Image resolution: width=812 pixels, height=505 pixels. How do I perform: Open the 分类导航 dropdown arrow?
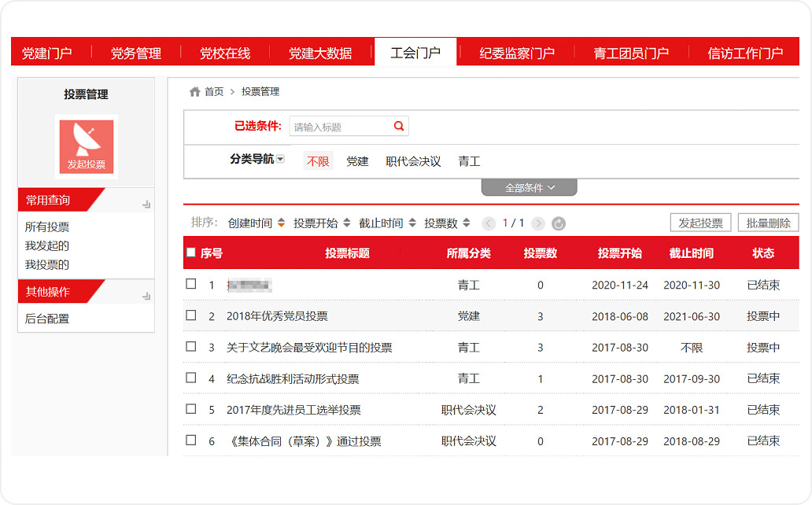(x=280, y=160)
